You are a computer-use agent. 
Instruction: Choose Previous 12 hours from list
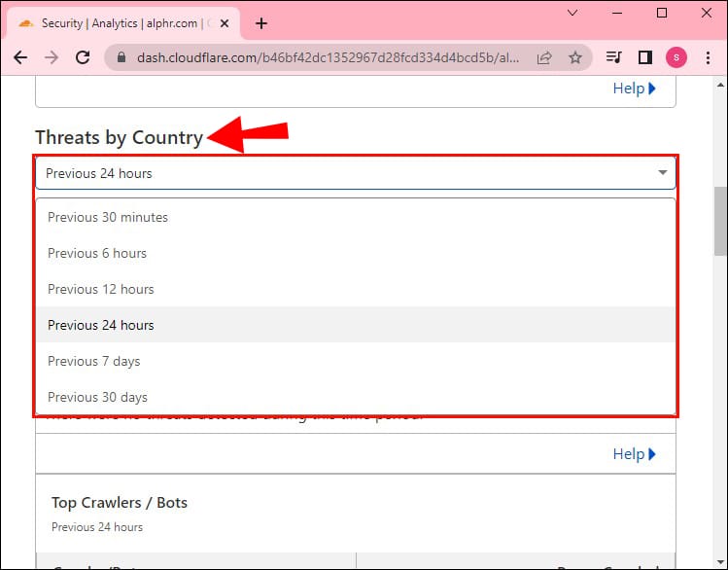coord(101,289)
